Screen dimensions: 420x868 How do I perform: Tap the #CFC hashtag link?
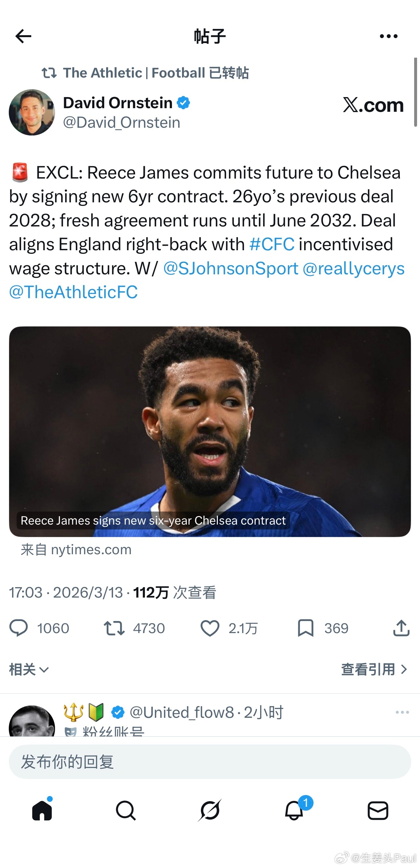click(x=272, y=244)
